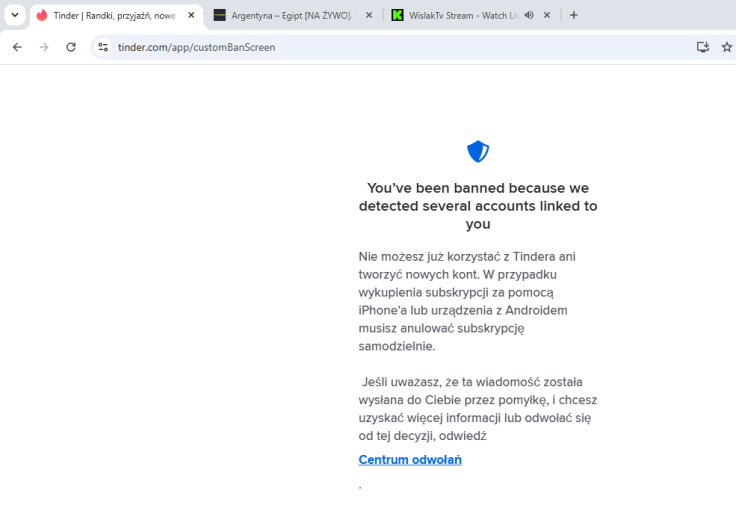Switch to the Argentyna – Egipt tab
This screenshot has height=511, width=736.
coord(291,15)
